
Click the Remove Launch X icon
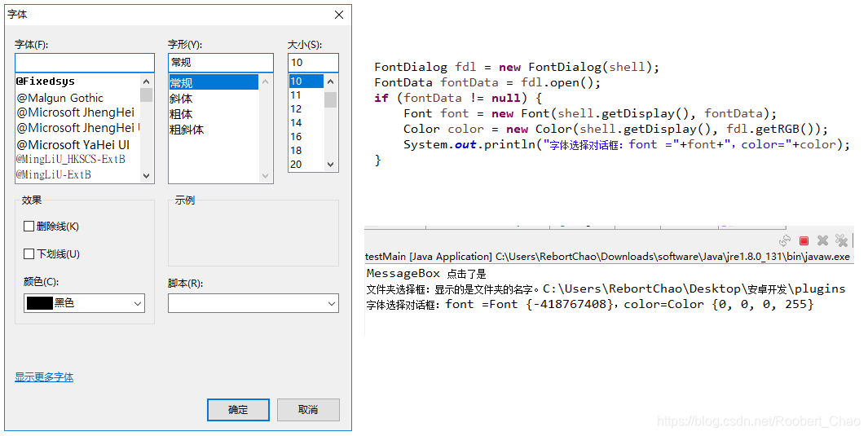pyautogui.click(x=822, y=240)
